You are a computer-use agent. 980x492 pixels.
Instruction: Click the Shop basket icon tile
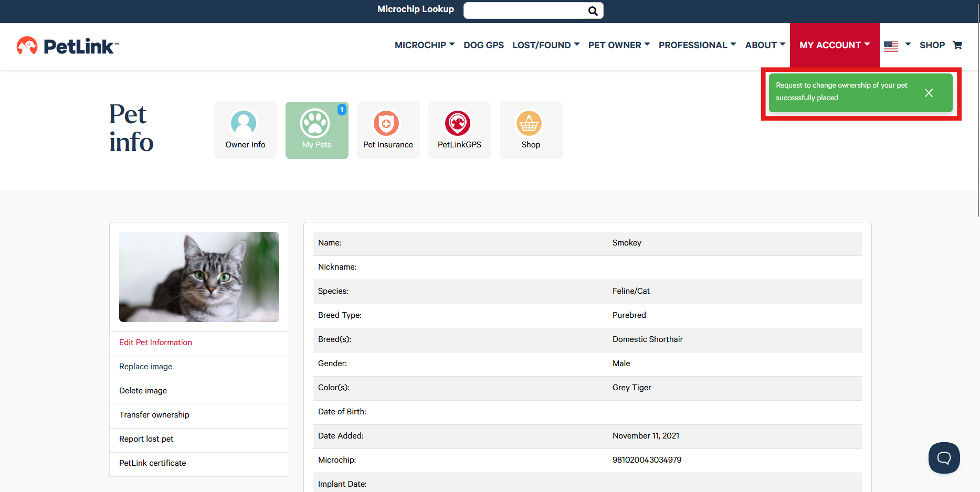coord(531,130)
